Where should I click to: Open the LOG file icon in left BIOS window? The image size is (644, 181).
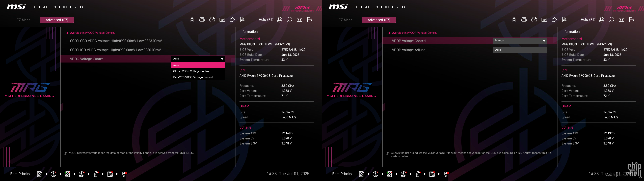pos(242,20)
